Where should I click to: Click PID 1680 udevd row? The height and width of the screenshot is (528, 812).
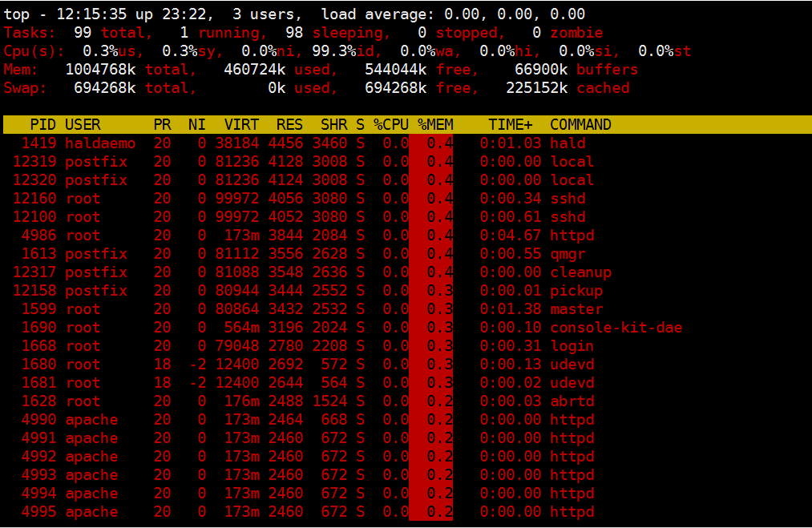point(38,365)
